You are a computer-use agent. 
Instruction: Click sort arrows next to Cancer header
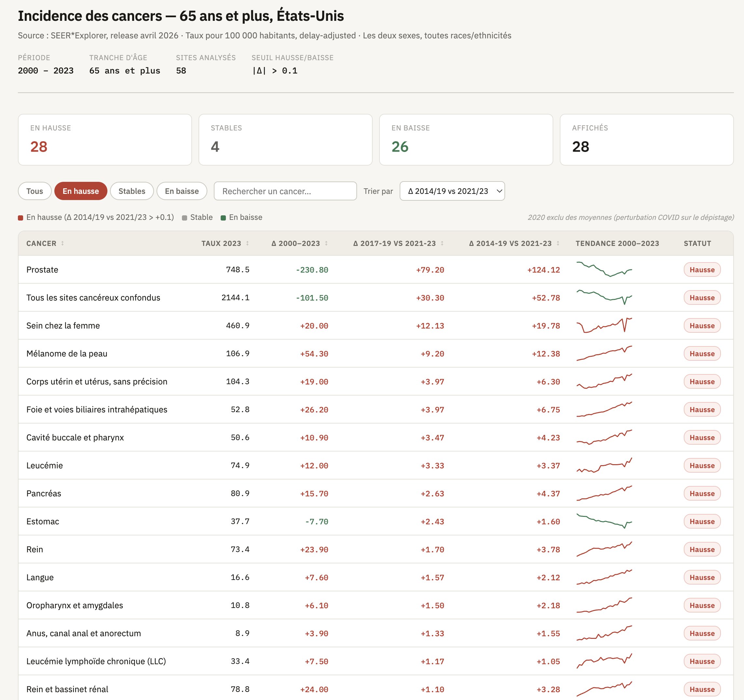(x=62, y=243)
